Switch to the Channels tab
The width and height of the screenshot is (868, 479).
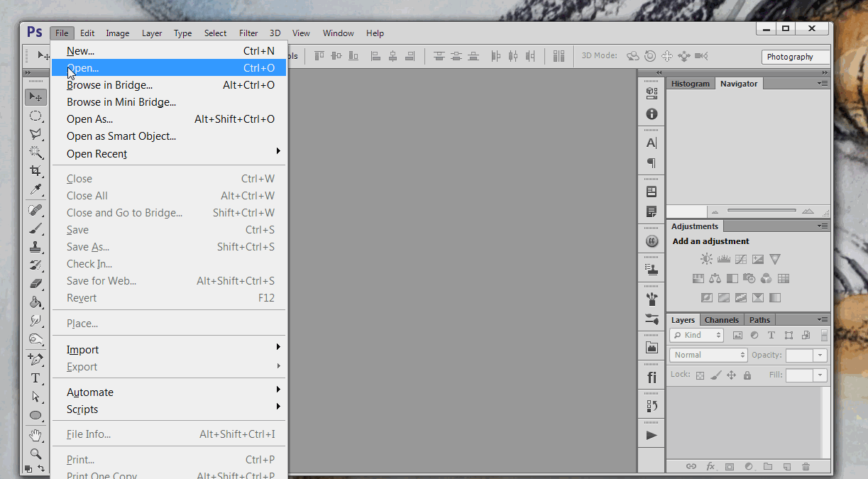(x=722, y=320)
